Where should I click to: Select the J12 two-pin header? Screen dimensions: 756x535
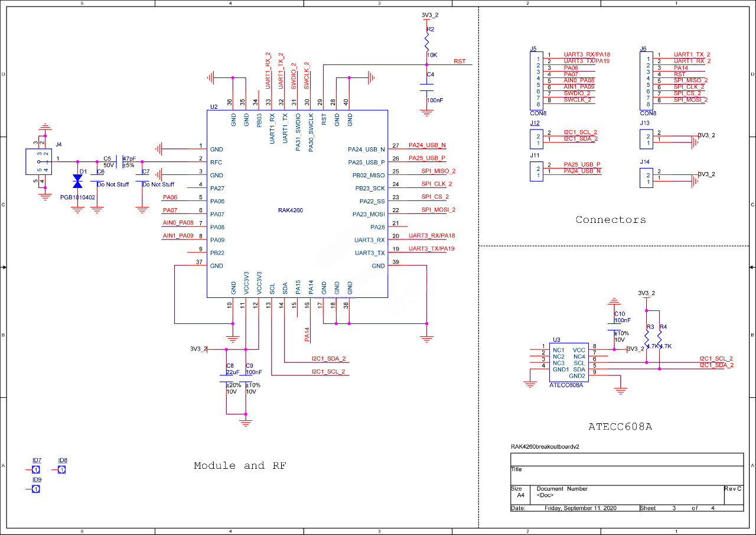536,139
